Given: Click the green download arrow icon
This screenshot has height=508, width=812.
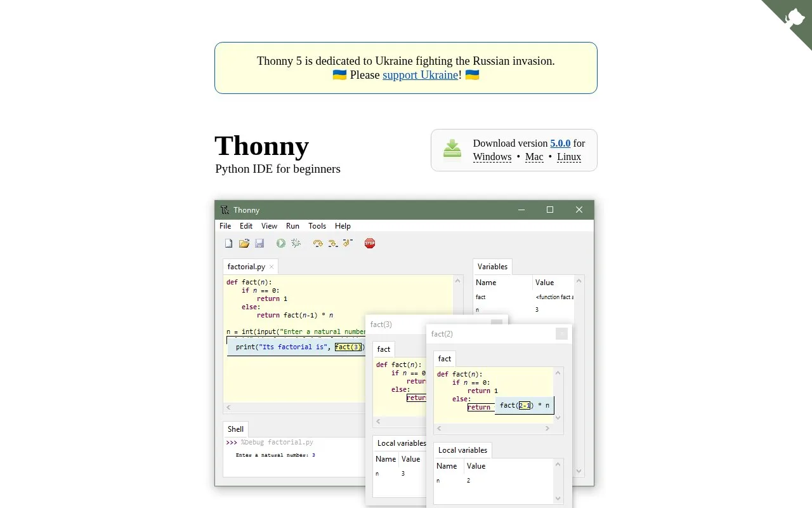Looking at the screenshot, I should tap(452, 149).
